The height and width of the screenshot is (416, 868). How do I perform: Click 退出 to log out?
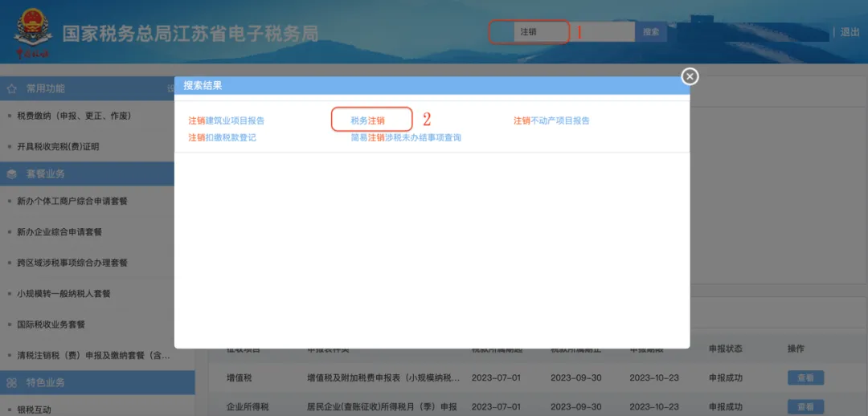click(x=850, y=32)
